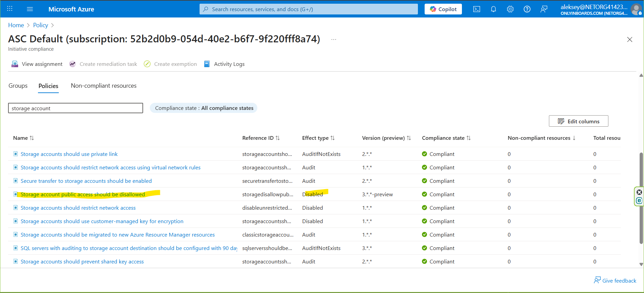The width and height of the screenshot is (644, 293).
Task: Click the scroll down arrow of the blade
Action: 641,264
